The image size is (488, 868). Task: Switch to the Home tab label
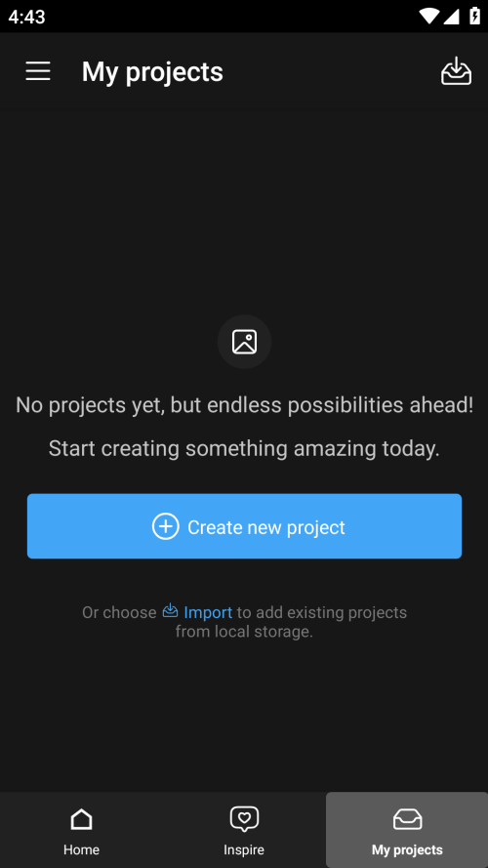pos(81,849)
